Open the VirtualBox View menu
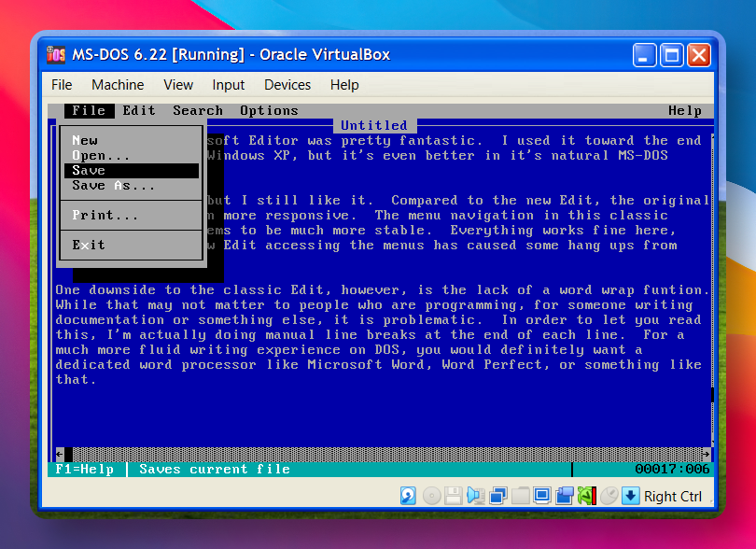The image size is (756, 549). [178, 85]
